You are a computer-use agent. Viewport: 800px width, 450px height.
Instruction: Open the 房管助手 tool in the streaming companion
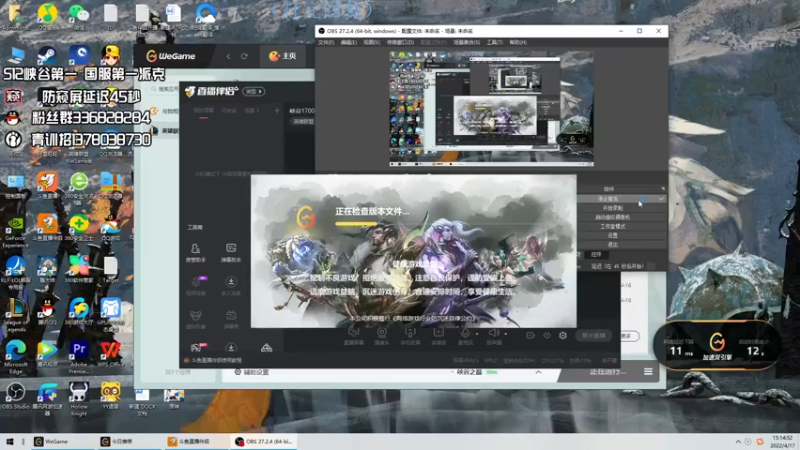(x=195, y=253)
